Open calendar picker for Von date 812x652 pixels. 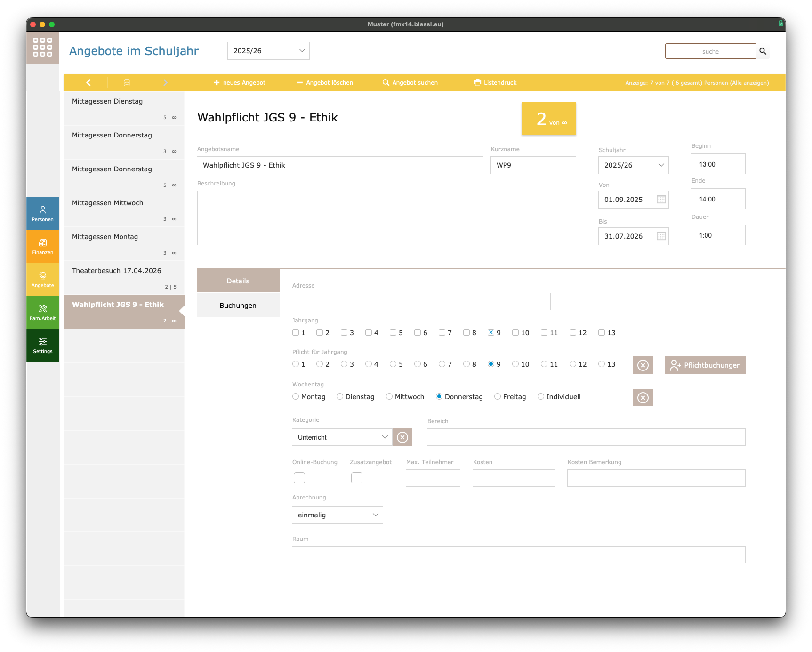click(661, 200)
